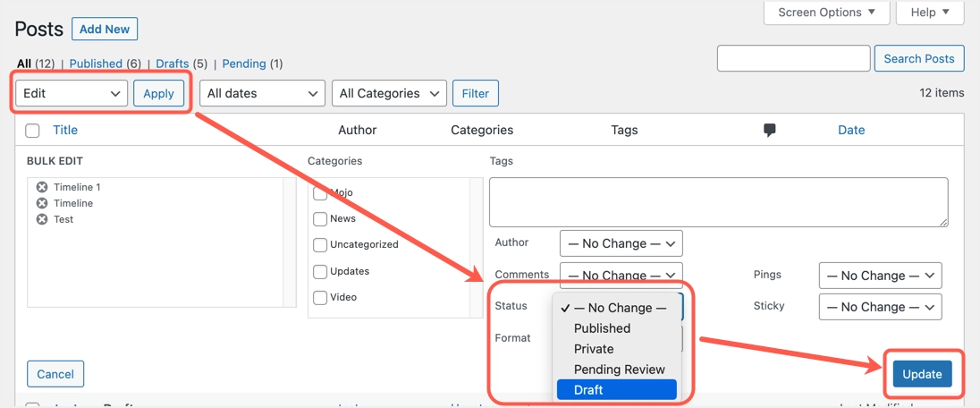Open the Edit bulk actions dropdown

coord(72,93)
